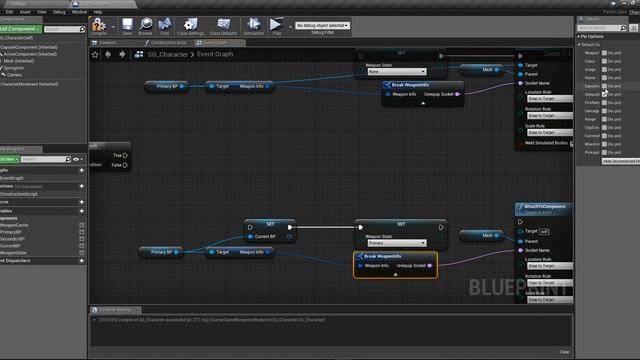
Task: Toggle editable eye for the SecondaryBP variable
Action: [82, 239]
